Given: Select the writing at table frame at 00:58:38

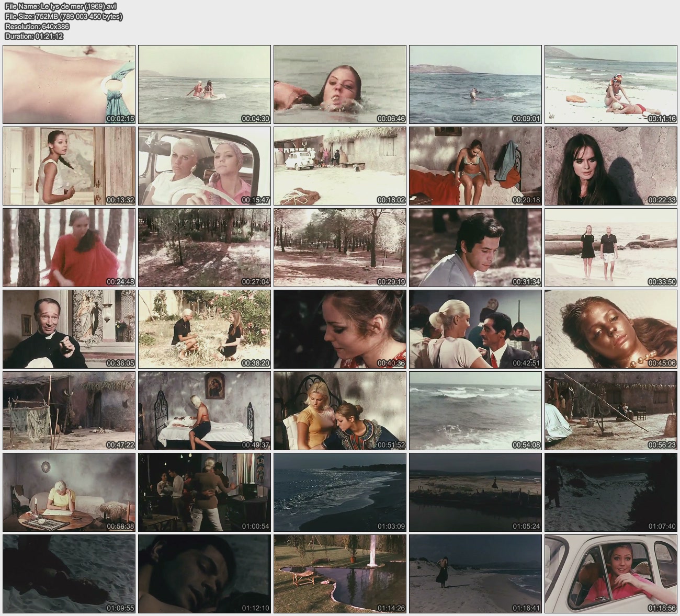Looking at the screenshot, I should 69,493.
